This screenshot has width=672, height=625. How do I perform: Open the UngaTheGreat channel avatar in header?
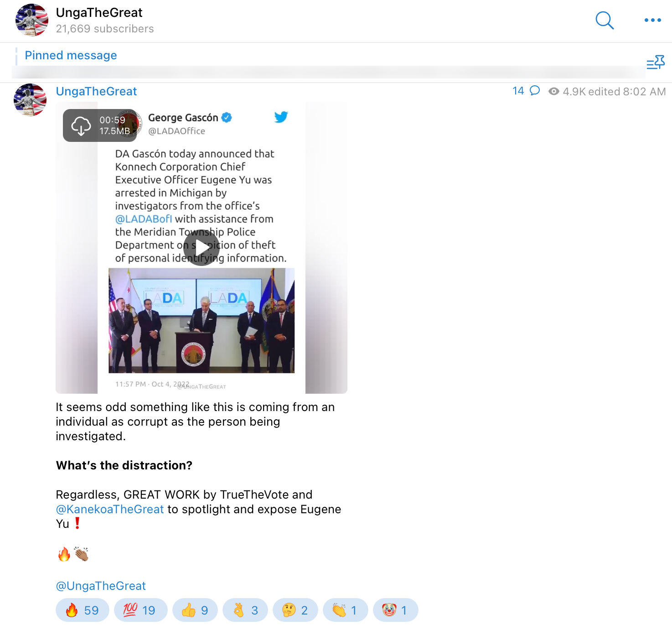point(31,20)
